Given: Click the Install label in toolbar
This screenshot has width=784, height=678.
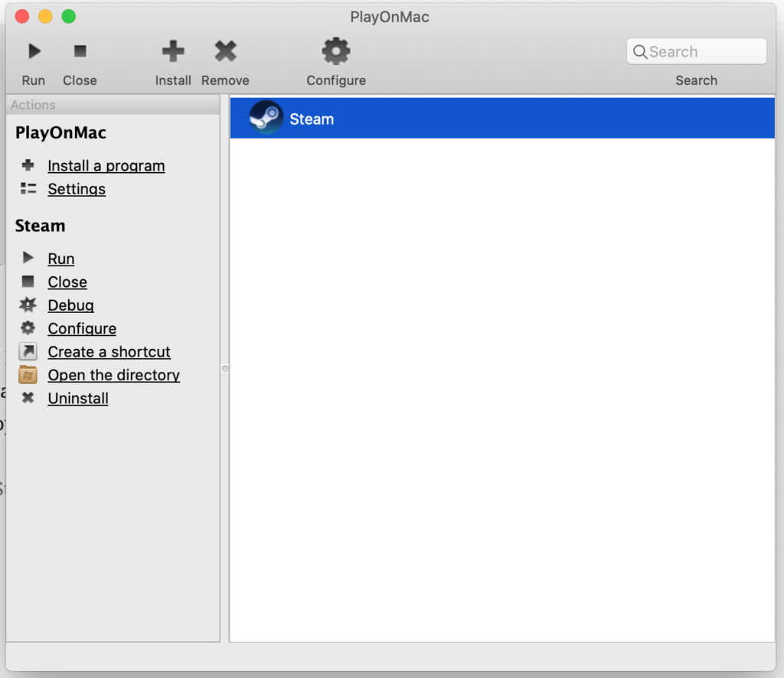Looking at the screenshot, I should [173, 80].
